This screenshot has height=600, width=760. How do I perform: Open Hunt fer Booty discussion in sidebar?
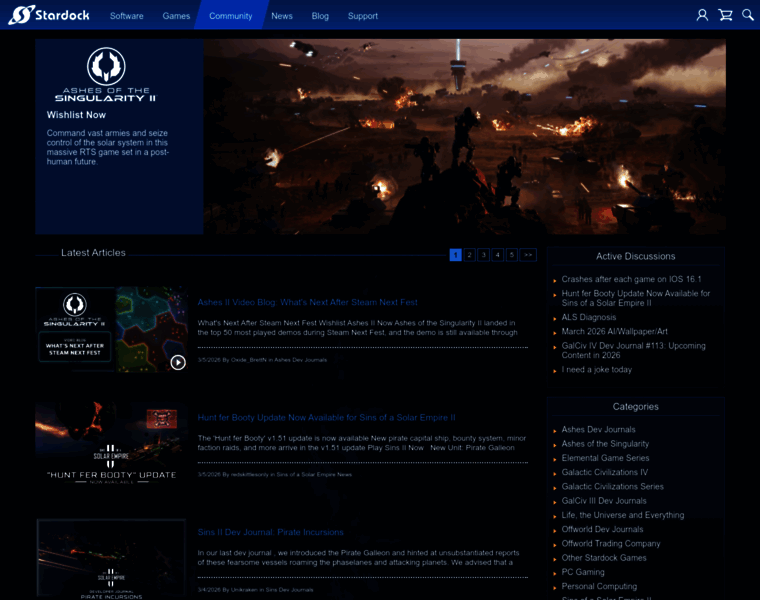click(635, 298)
